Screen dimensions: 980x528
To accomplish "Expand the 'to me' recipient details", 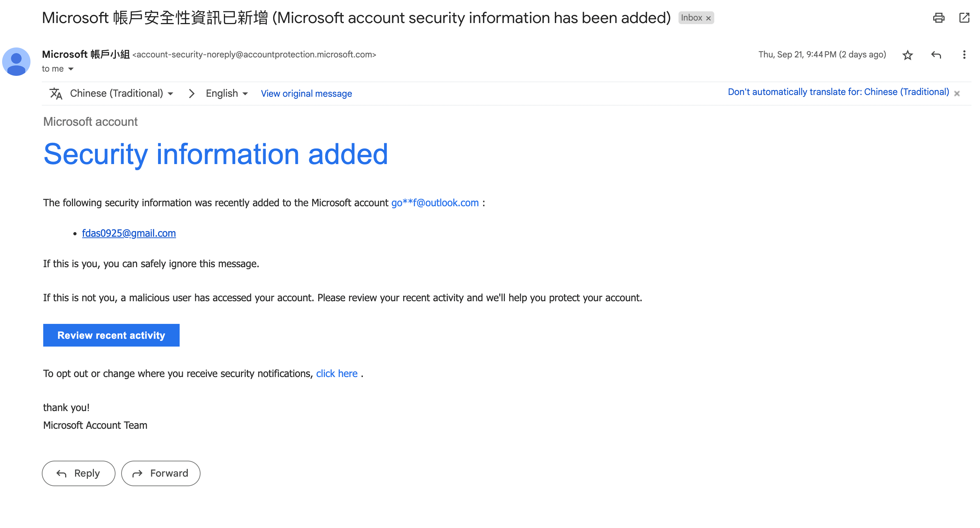I will (x=71, y=69).
